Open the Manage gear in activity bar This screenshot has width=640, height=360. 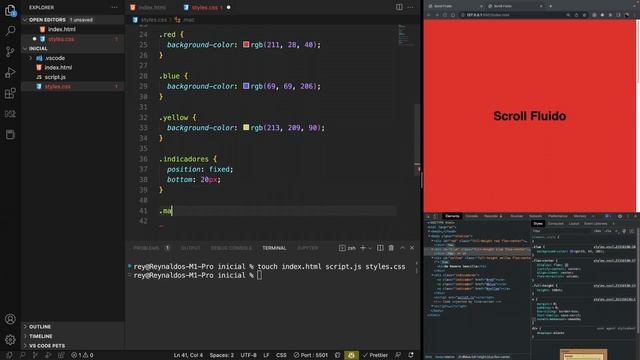pyautogui.click(x=10, y=339)
